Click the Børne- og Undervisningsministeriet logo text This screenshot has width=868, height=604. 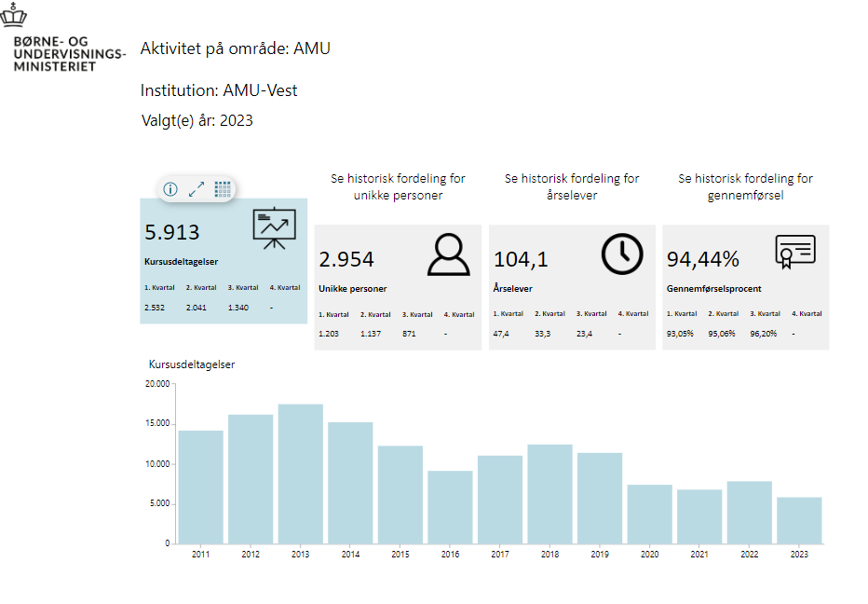point(70,54)
